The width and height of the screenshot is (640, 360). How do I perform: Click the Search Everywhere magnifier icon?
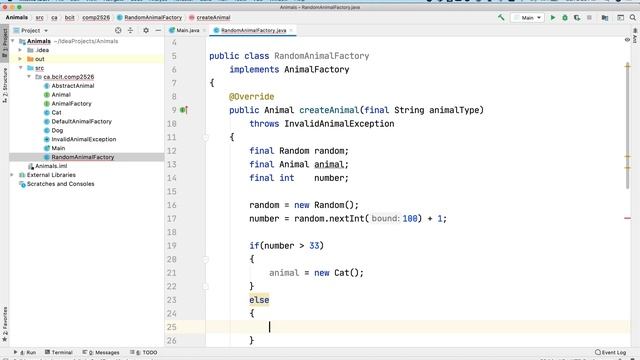click(632, 18)
